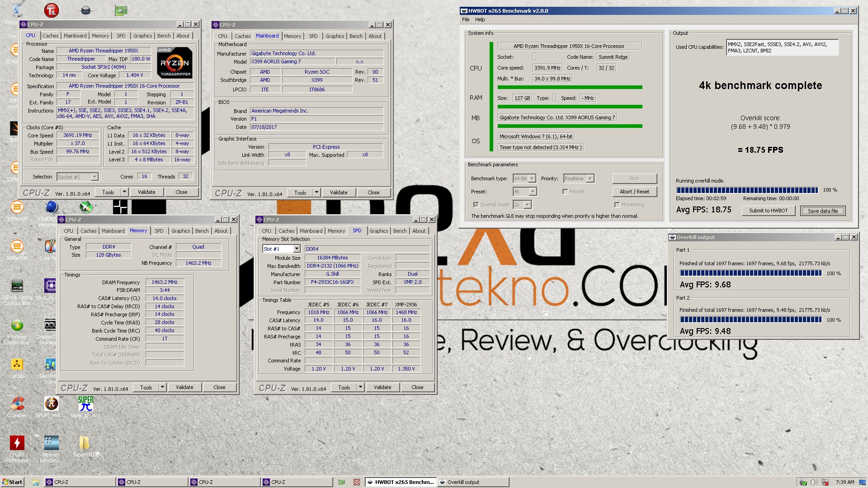
Task: Open the Benchmark type 64-bit dropdown
Action: pos(524,178)
